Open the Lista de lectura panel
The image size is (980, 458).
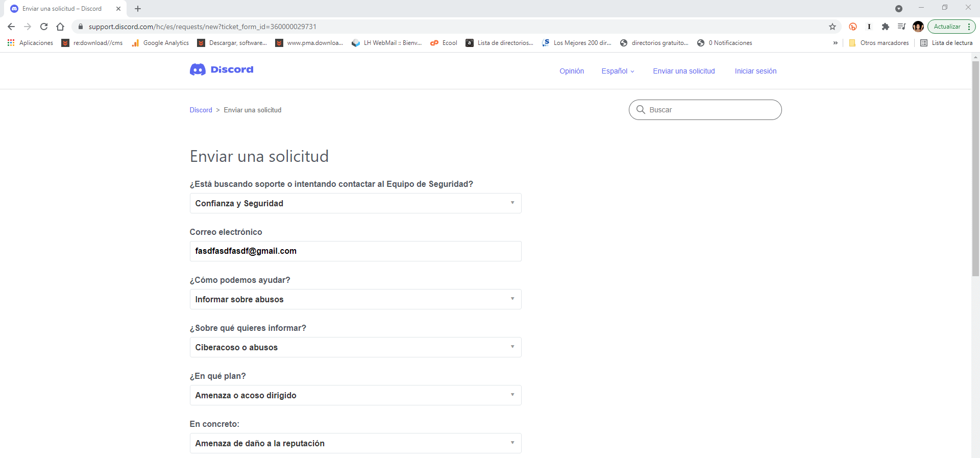[947, 43]
